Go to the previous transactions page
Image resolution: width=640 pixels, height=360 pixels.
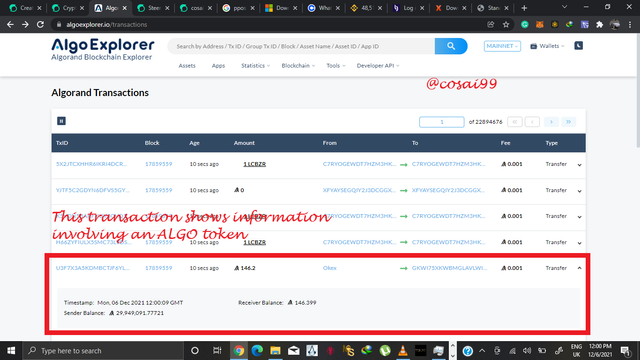[x=532, y=122]
